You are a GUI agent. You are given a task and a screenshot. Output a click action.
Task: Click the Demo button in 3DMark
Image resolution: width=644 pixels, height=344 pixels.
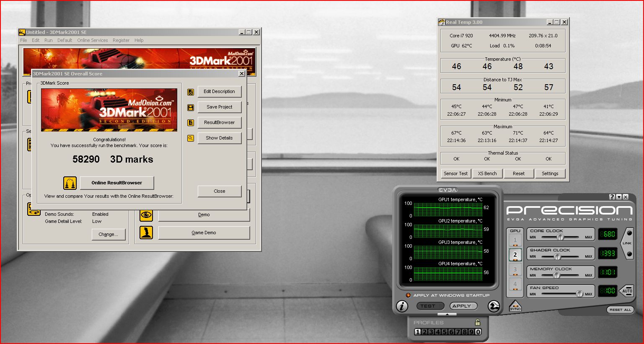[204, 215]
